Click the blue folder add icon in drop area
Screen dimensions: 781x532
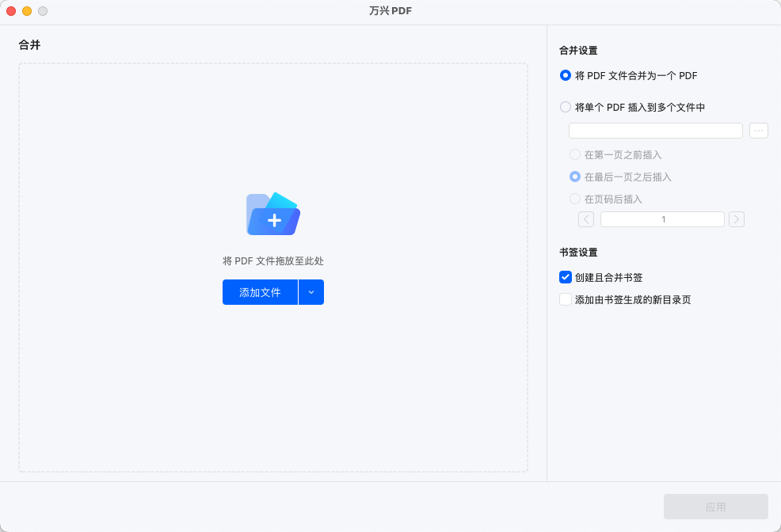pyautogui.click(x=272, y=213)
